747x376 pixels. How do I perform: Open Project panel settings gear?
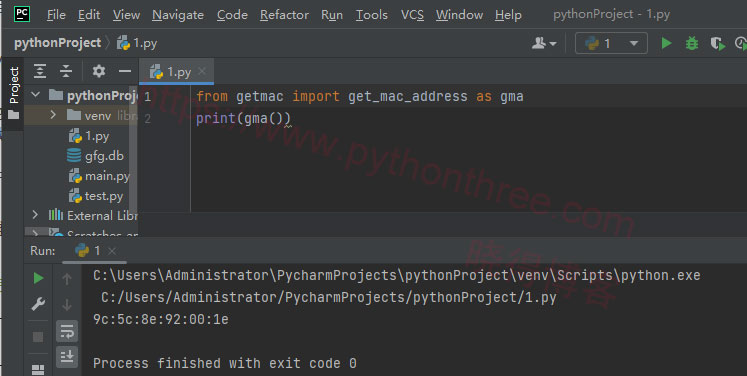tap(99, 71)
